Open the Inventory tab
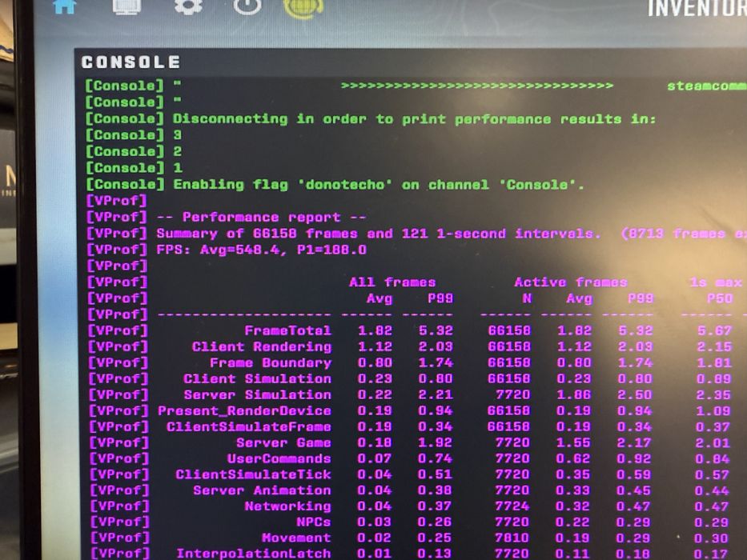The width and height of the screenshot is (747, 560). tap(697, 8)
